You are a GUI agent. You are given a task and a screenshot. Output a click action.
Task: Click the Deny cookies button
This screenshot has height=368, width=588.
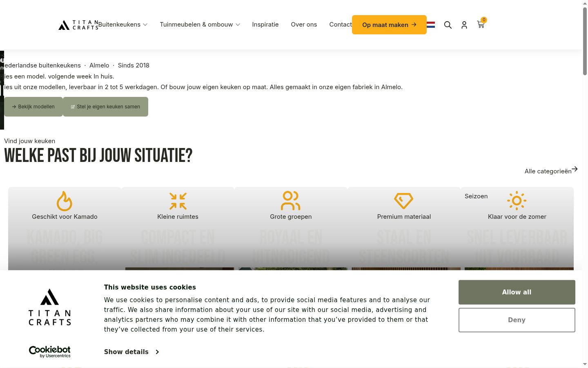coord(517,320)
